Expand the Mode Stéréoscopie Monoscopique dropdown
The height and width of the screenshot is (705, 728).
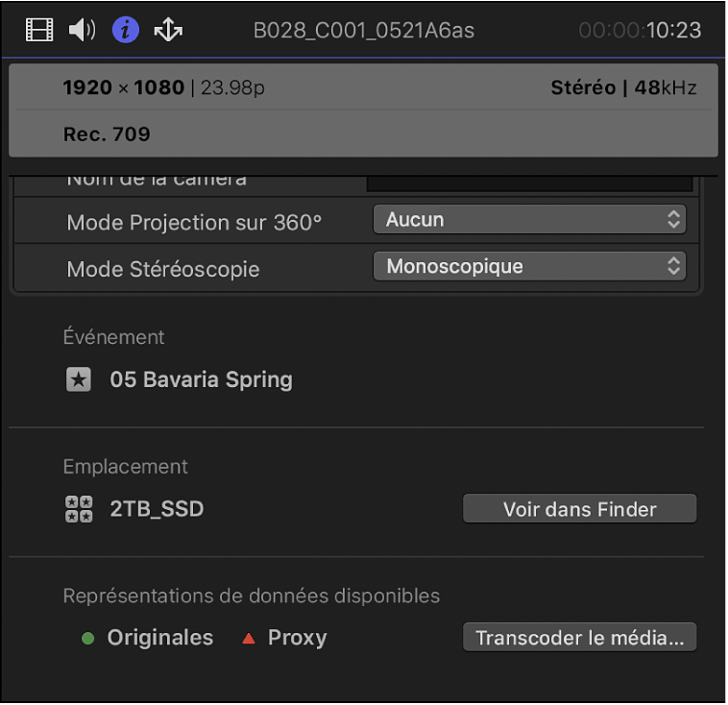click(x=529, y=267)
